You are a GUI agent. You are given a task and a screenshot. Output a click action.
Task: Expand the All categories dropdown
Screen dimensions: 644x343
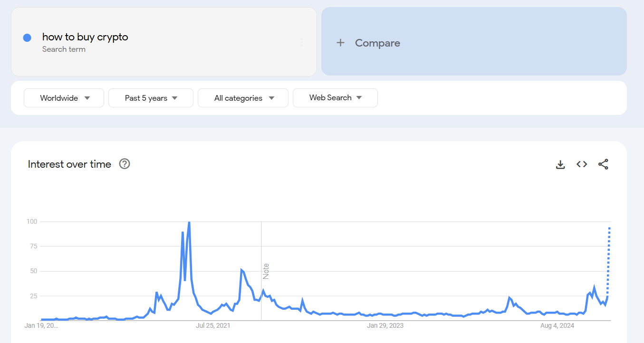pyautogui.click(x=243, y=98)
